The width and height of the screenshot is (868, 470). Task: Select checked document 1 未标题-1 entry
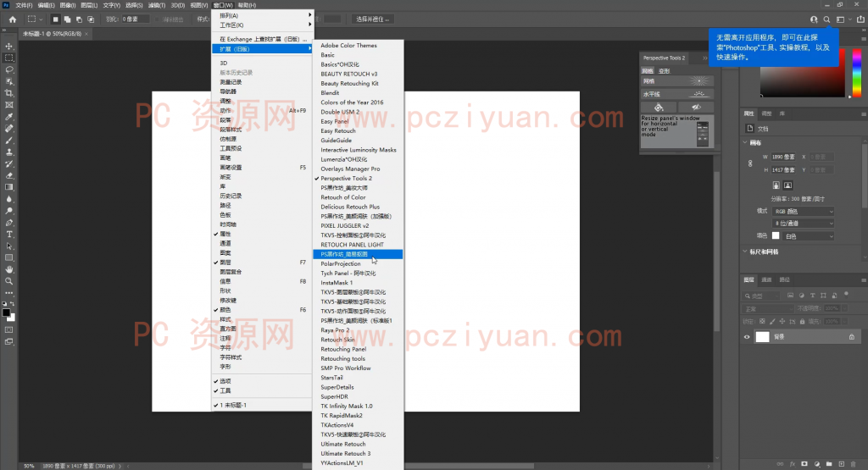(x=261, y=405)
